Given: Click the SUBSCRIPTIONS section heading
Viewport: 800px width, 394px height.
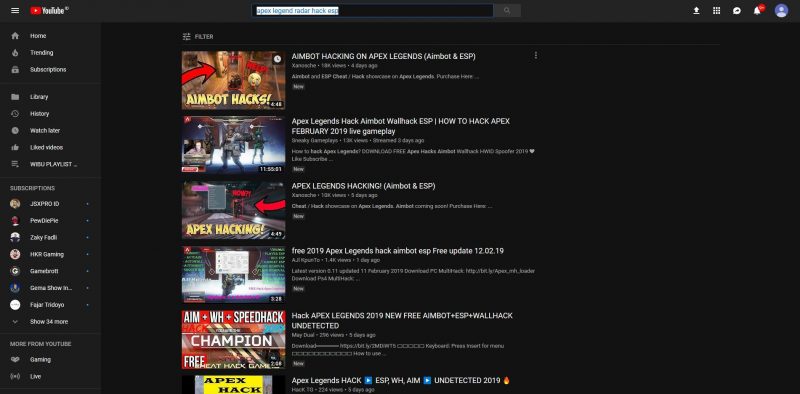Looking at the screenshot, I should point(32,188).
